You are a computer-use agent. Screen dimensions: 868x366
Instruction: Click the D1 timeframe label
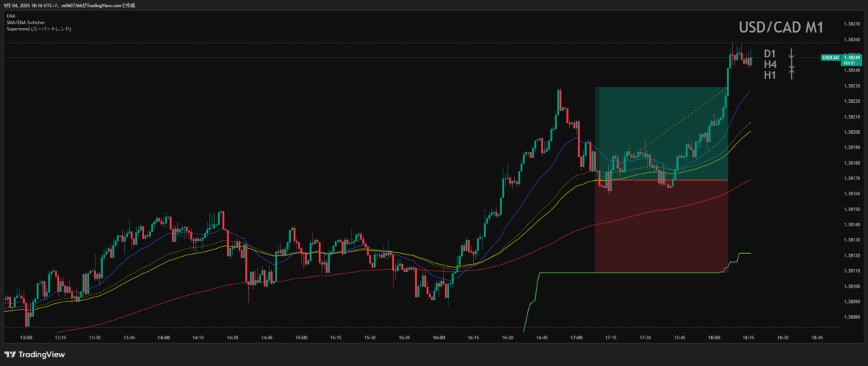click(x=770, y=54)
